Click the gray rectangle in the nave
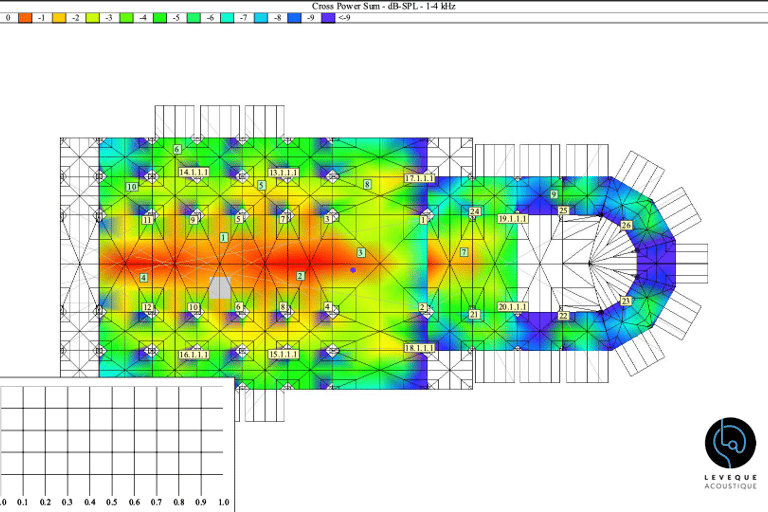 220,288
